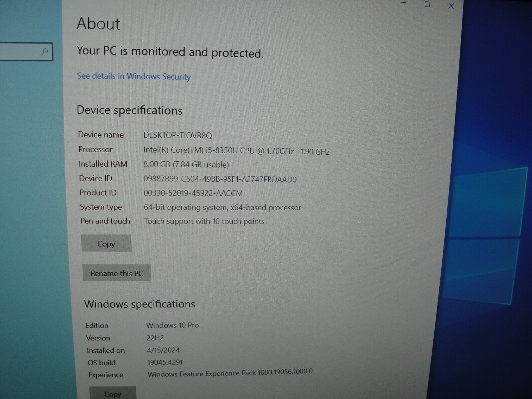The width and height of the screenshot is (532, 399).
Task: Click Your PC is monitored and protected text
Action: (170, 52)
